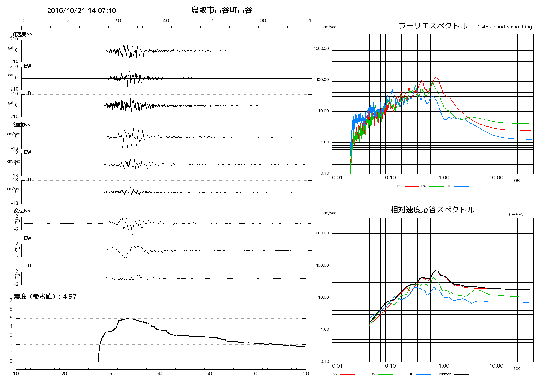Screen dimensions: 555x392
Task: Click the 1000.00 tick on Fourier chart axis
Action: [321, 49]
